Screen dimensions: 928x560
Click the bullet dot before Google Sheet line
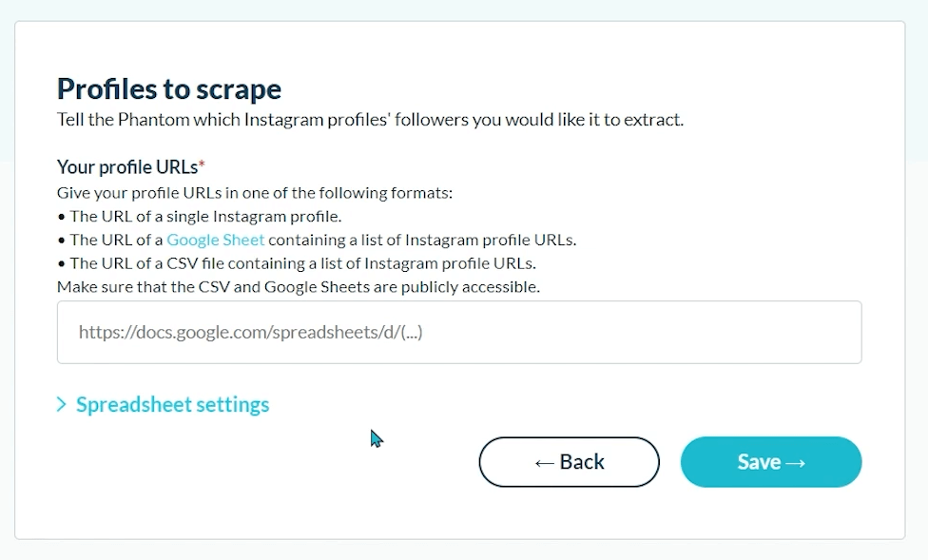click(62, 241)
